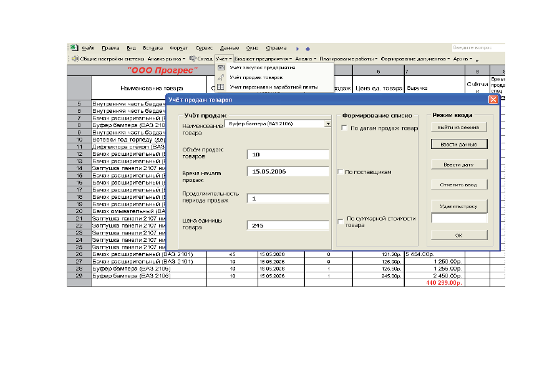Image resolution: width=557 pixels, height=392 pixels.
Task: Open the Справка menu
Action: [x=276, y=48]
